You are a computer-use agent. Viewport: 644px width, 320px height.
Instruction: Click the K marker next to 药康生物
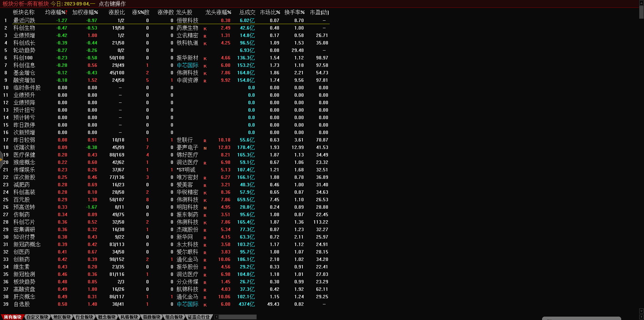tap(205, 29)
